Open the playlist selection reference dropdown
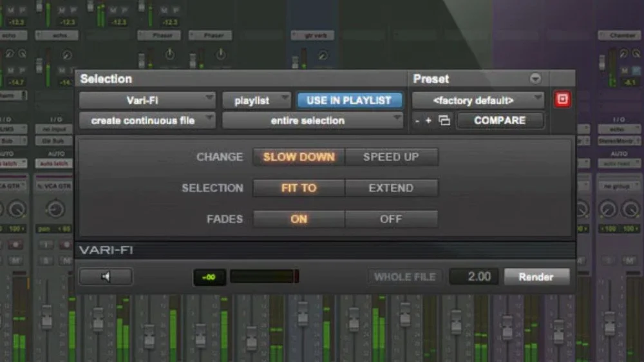Viewport: 644px width, 362px height. pos(256,100)
